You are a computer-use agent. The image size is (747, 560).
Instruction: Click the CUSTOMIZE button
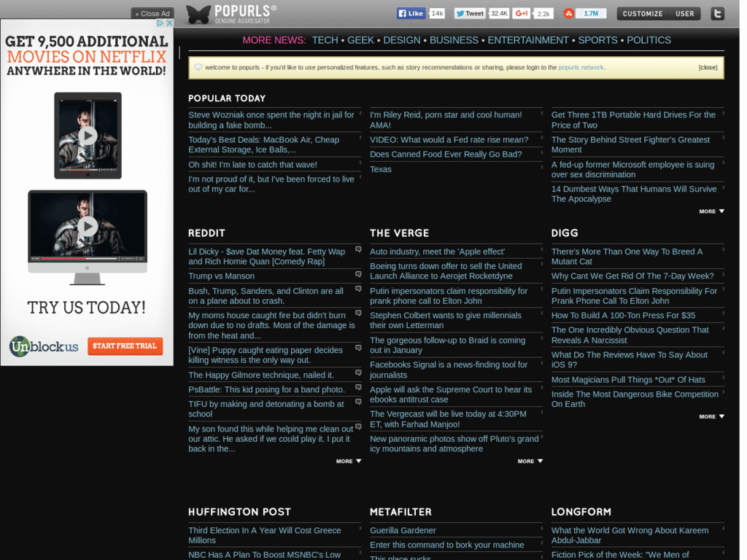pyautogui.click(x=643, y=14)
